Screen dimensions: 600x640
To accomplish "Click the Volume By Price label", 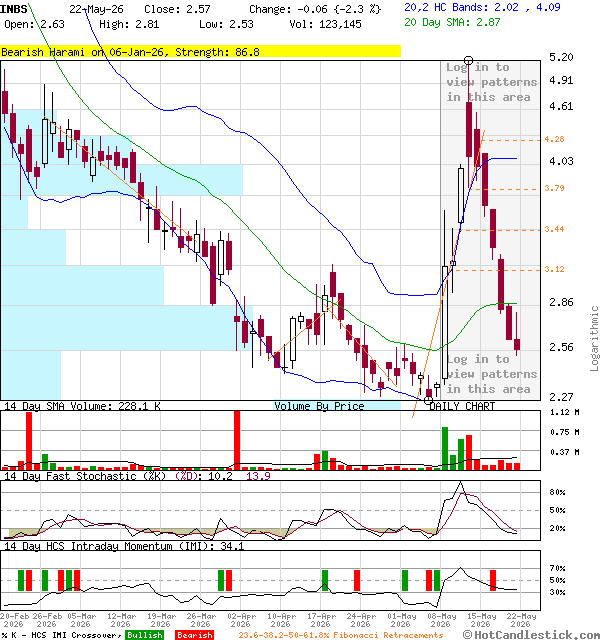I will (x=319, y=406).
